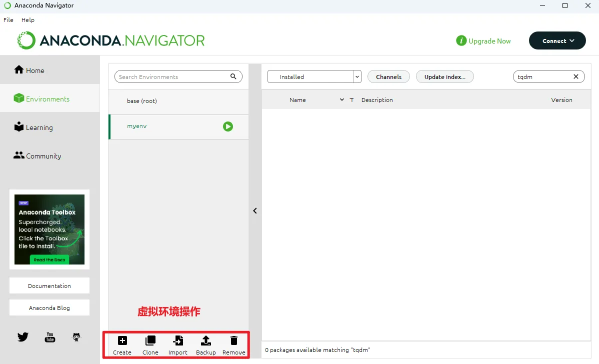
Task: Go to the Home tab
Action: pos(49,70)
